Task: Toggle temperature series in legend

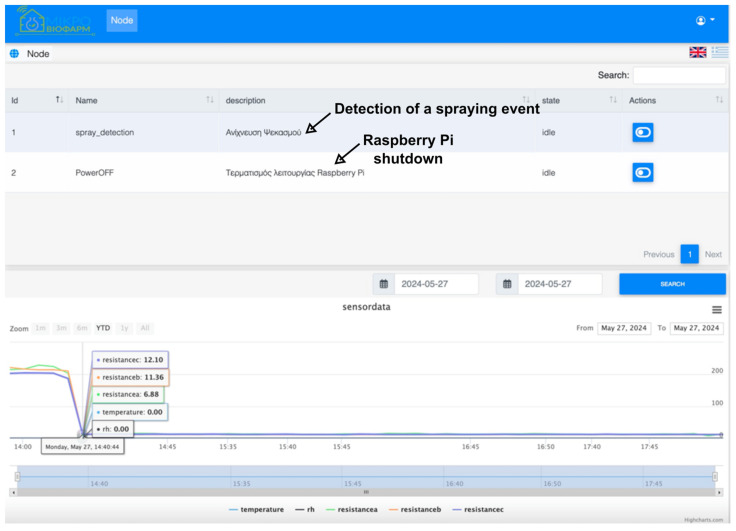Action: click(x=256, y=510)
